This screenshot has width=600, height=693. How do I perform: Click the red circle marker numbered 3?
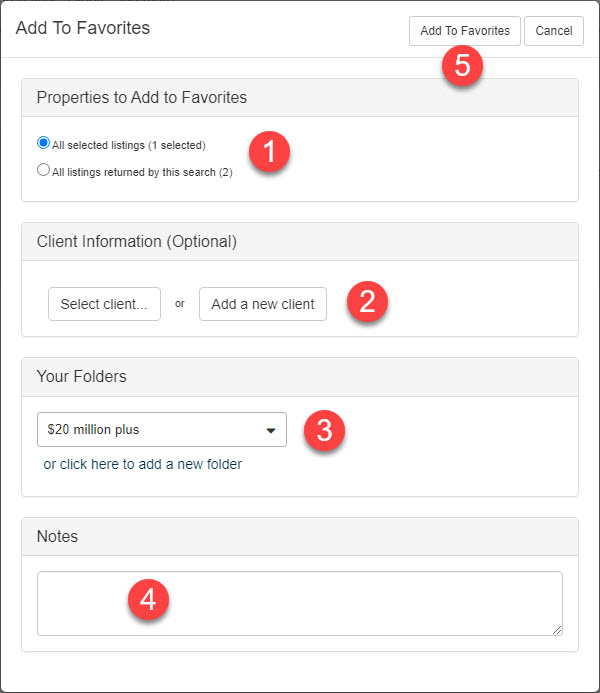(x=324, y=430)
